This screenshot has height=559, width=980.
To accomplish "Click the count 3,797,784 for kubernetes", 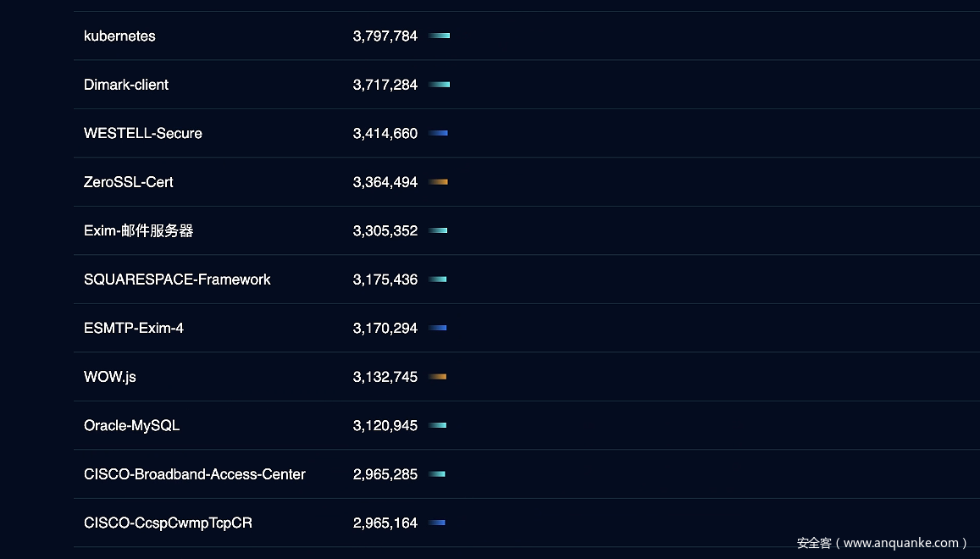I will 385,36.
